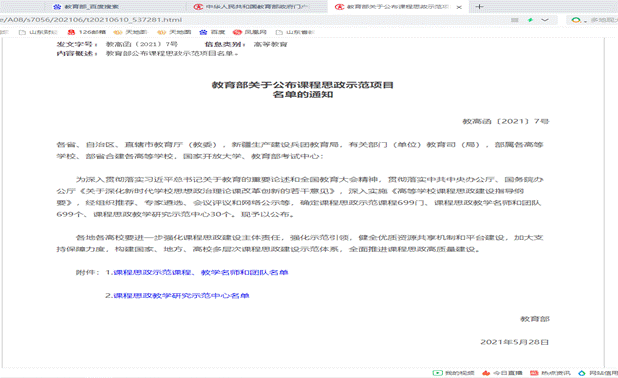
Task: Open the 山东省 bookmark folder
Action: [x=295, y=32]
